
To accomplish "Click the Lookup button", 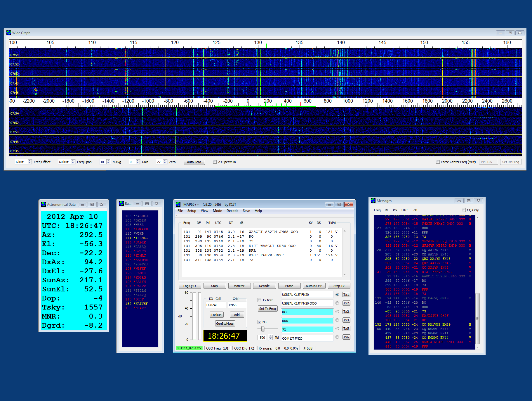I will tap(216, 315).
